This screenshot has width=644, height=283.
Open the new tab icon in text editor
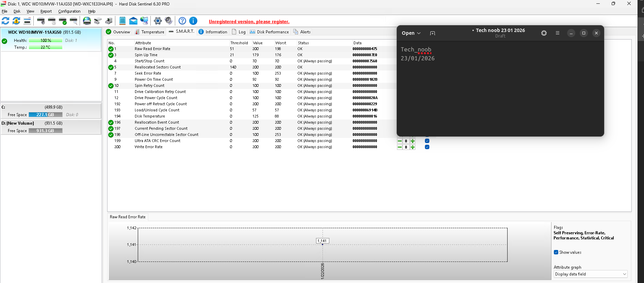(432, 33)
